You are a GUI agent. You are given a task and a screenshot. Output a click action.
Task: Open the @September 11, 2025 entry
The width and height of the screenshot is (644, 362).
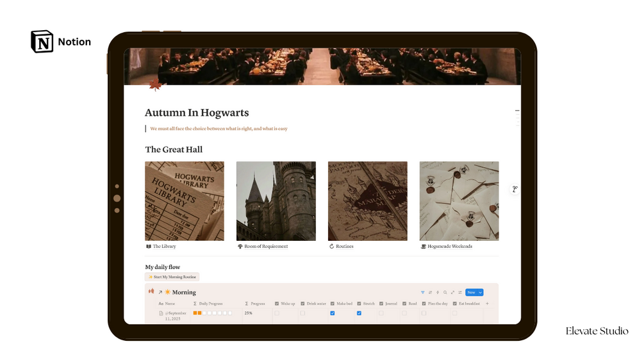click(x=176, y=316)
